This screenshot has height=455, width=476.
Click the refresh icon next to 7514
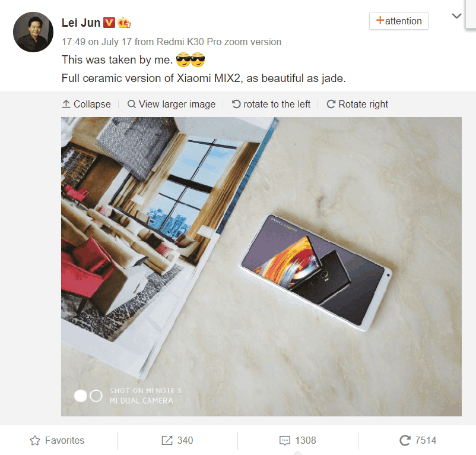pos(405,440)
